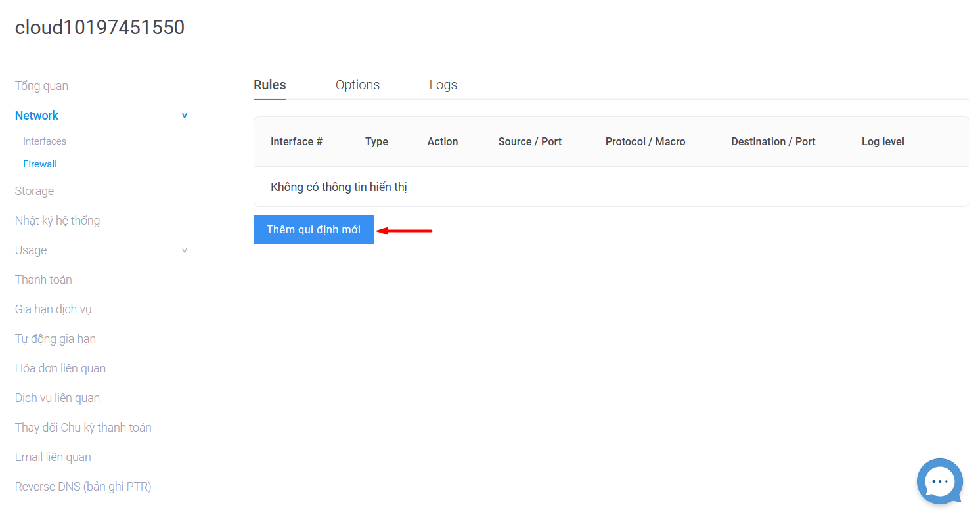Select Network in the sidebar

click(x=37, y=116)
